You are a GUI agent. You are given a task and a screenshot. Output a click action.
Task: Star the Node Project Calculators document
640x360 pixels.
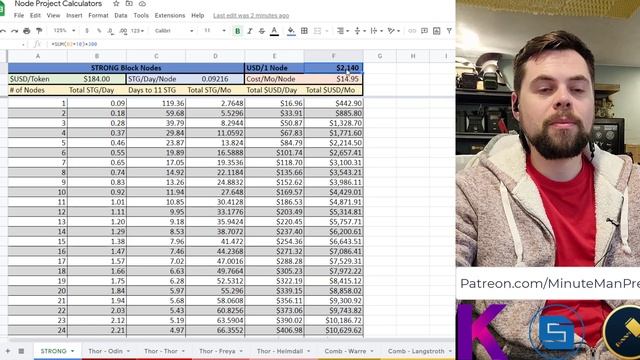click(116, 4)
